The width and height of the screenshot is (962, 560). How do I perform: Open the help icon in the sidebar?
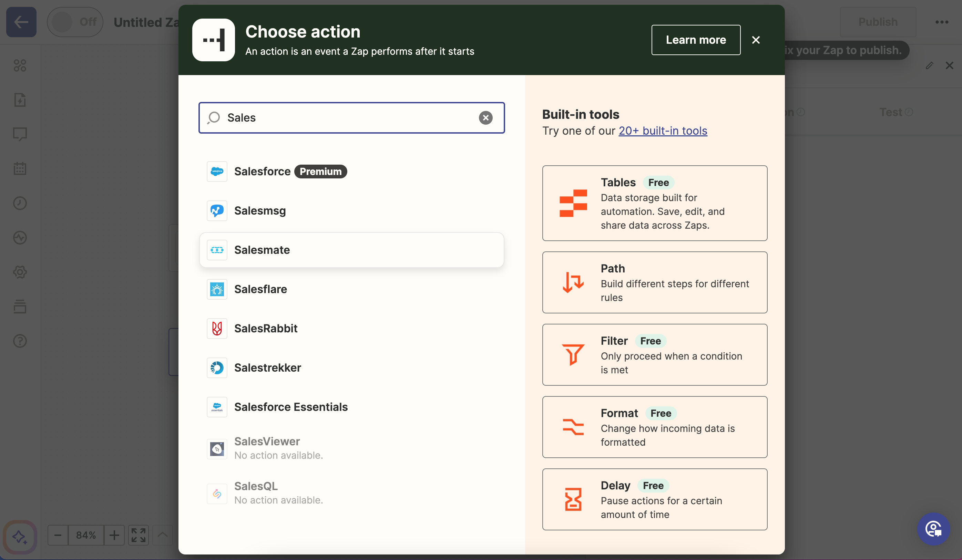point(20,341)
